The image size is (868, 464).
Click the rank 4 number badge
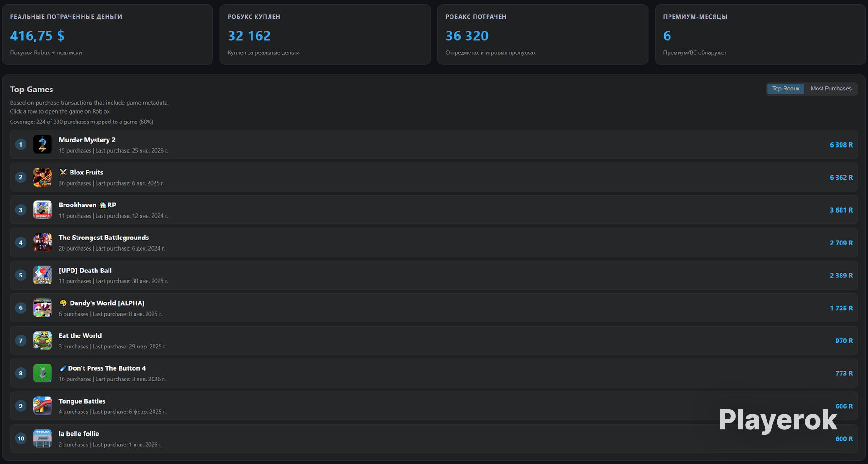coord(21,243)
